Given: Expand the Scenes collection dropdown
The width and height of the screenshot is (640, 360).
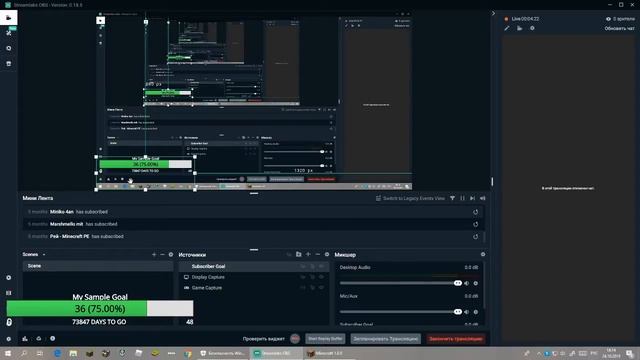Looking at the screenshot, I should click(x=44, y=255).
